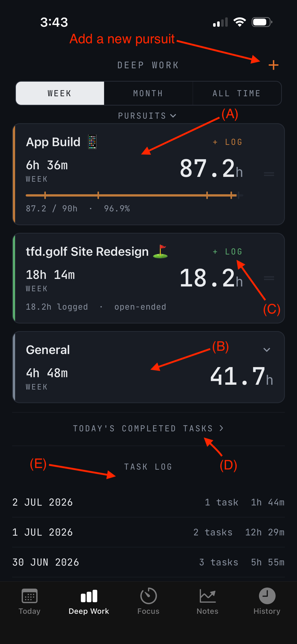Switch to the Today tab
Viewport: 297px width, 644px height.
click(29, 602)
